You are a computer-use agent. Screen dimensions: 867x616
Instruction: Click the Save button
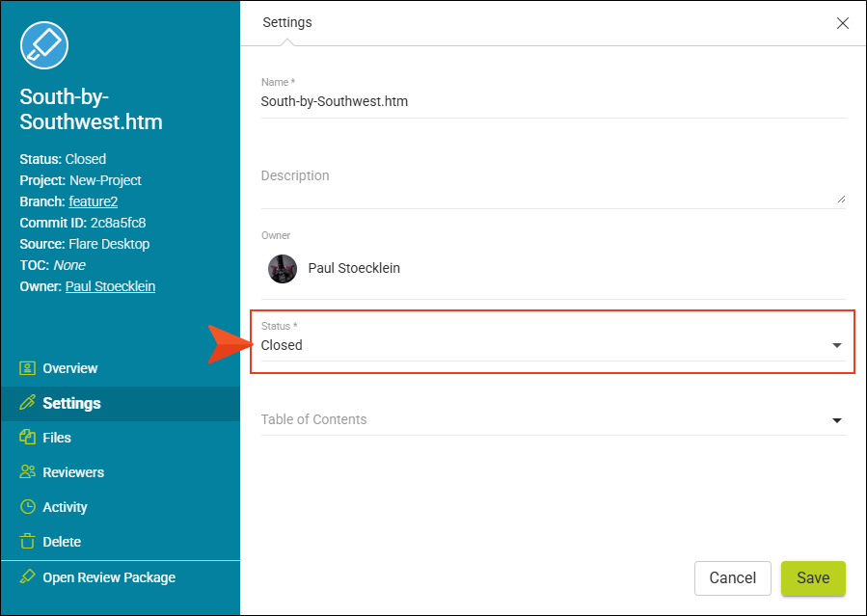813,577
